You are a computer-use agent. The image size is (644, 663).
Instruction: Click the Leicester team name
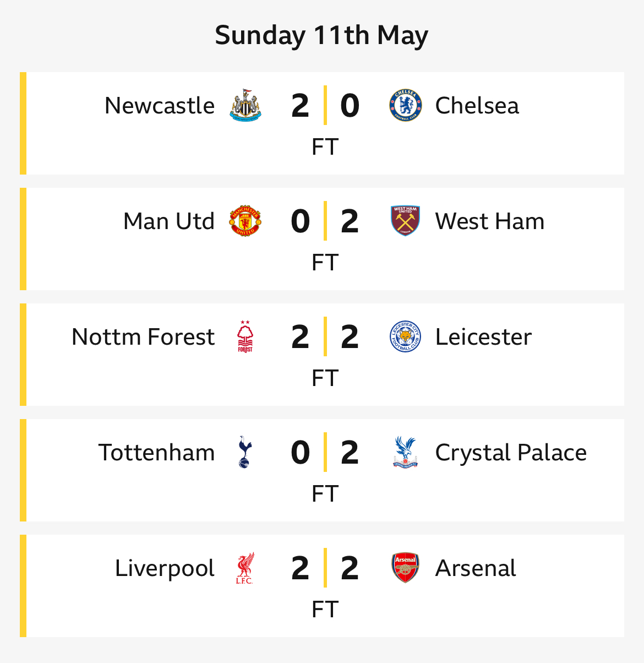[483, 336]
